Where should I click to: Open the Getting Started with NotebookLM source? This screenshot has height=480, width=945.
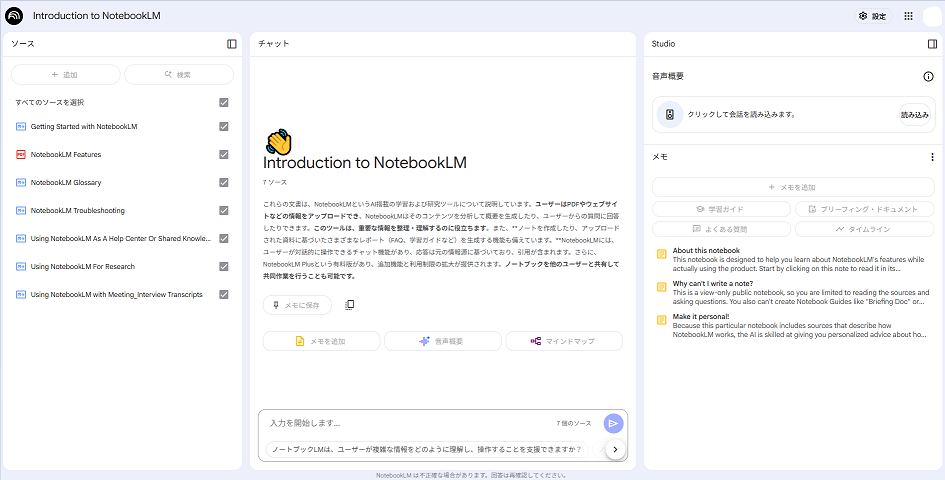pyautogui.click(x=84, y=127)
